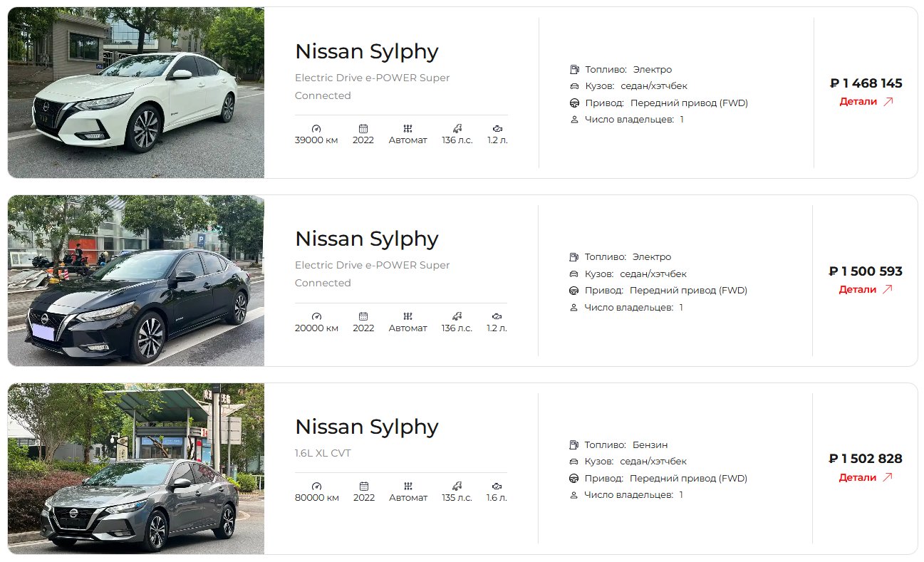Viewport: 924px width, 562px height.
Task: Click the odometer icon above 80000 км
Action: (316, 486)
